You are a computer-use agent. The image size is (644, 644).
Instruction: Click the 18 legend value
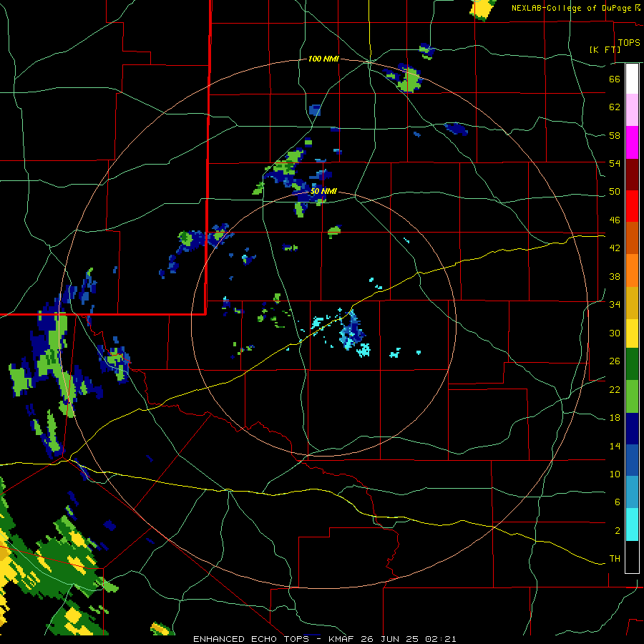click(615, 418)
